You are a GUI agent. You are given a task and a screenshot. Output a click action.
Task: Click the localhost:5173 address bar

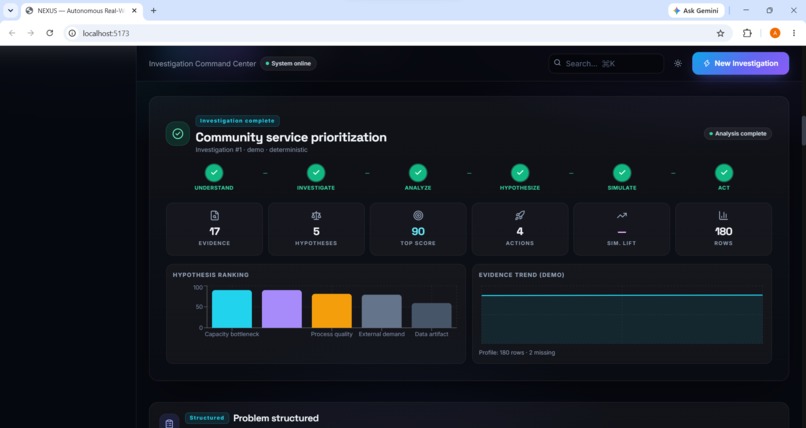coord(398,33)
